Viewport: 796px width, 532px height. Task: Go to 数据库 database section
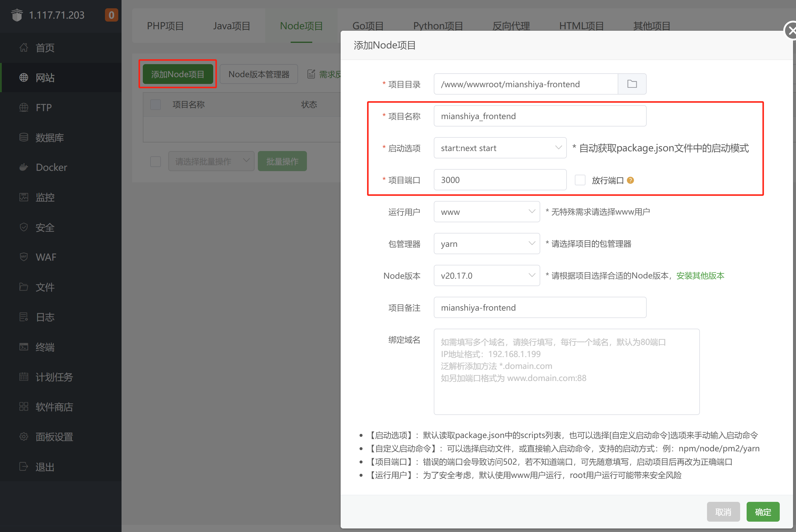point(50,137)
